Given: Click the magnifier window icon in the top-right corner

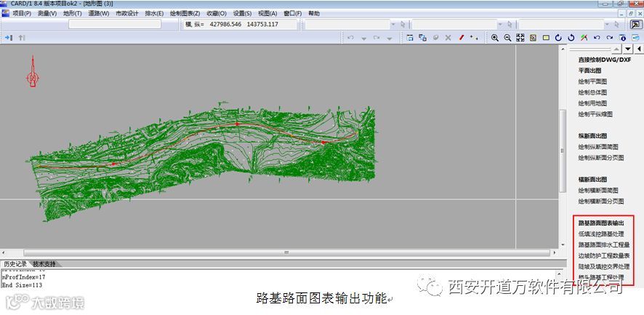Looking at the screenshot, I should click(x=635, y=24).
